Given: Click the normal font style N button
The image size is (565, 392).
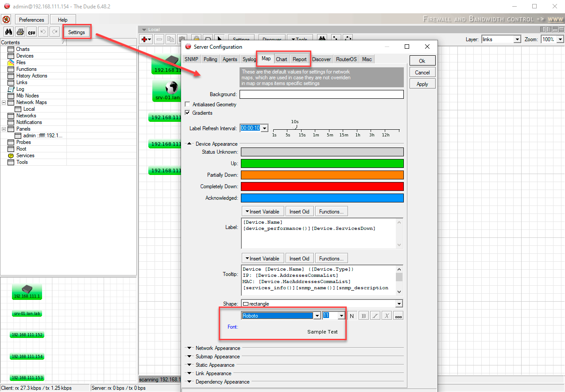Looking at the screenshot, I should point(352,316).
